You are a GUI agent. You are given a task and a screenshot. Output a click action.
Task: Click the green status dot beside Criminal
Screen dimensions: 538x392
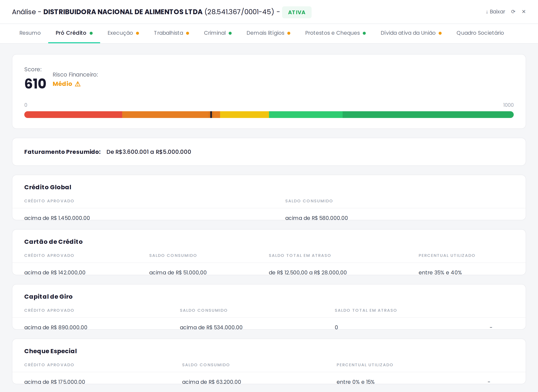click(x=230, y=33)
